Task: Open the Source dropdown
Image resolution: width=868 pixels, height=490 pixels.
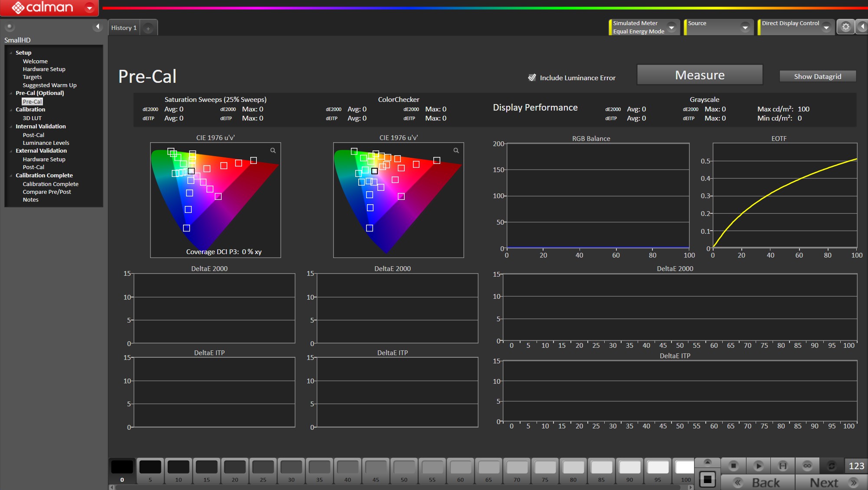Action: 745,27
